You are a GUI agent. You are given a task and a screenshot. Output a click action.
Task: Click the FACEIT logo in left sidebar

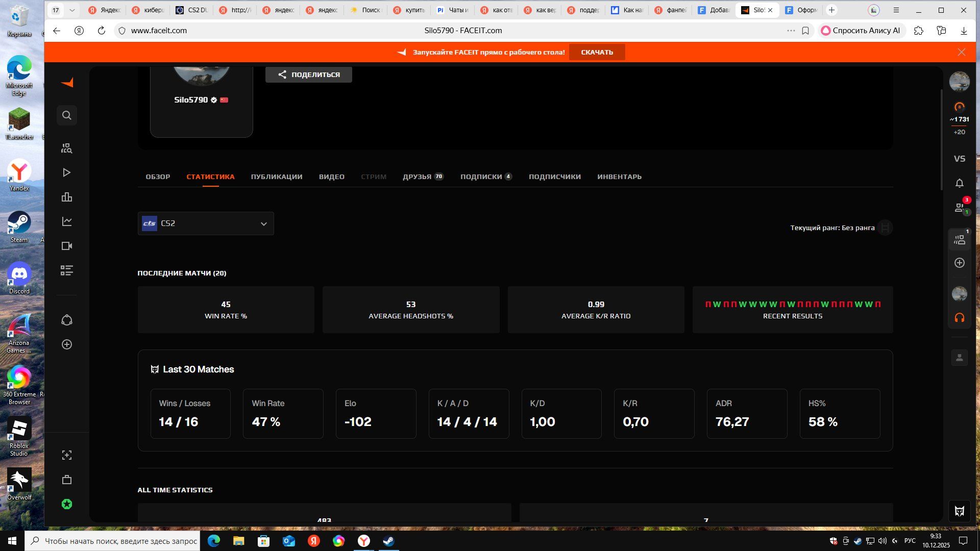(x=67, y=83)
